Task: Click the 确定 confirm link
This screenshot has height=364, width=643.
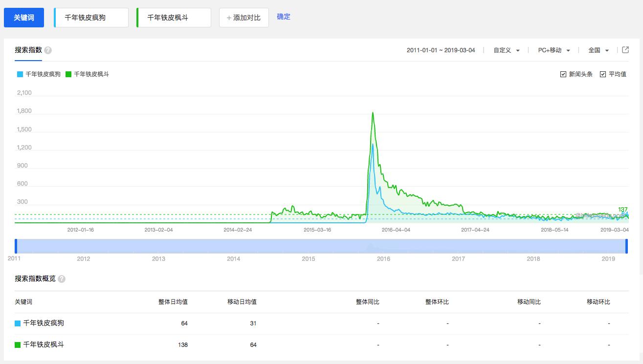Action: (x=283, y=17)
